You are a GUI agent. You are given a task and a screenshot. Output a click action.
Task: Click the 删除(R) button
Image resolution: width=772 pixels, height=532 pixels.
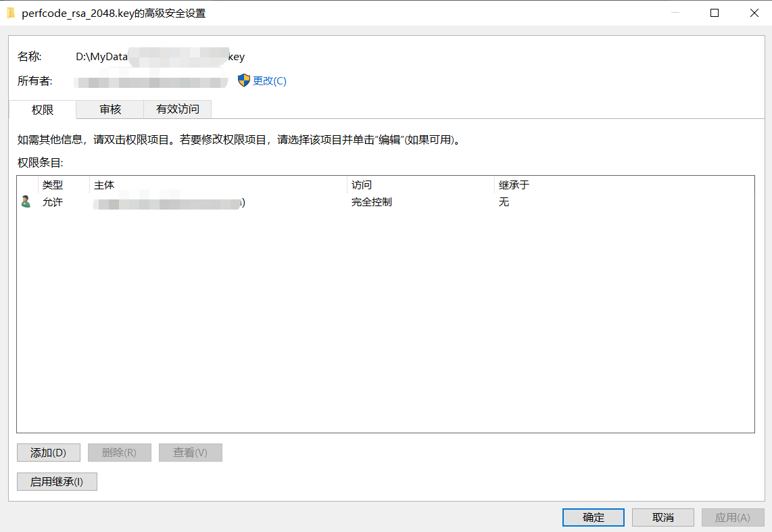(x=119, y=452)
